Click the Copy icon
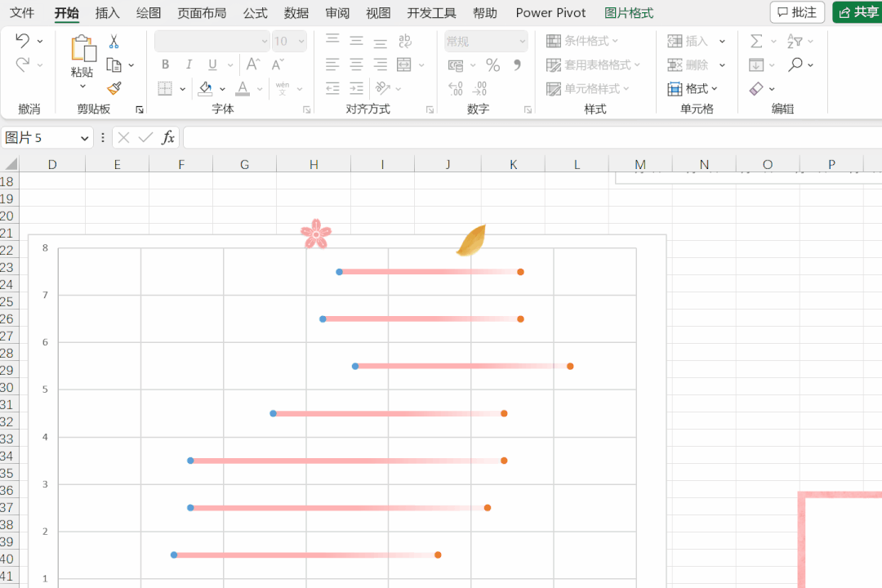Image resolution: width=882 pixels, height=588 pixels. click(114, 65)
